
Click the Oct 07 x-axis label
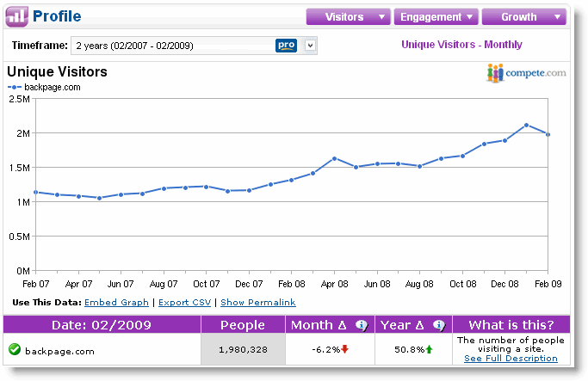pos(207,284)
